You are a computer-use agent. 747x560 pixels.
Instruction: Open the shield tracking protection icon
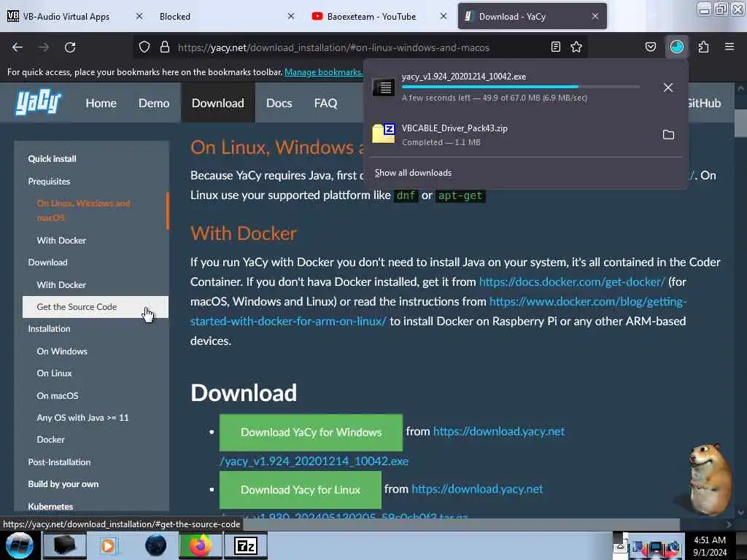144,47
